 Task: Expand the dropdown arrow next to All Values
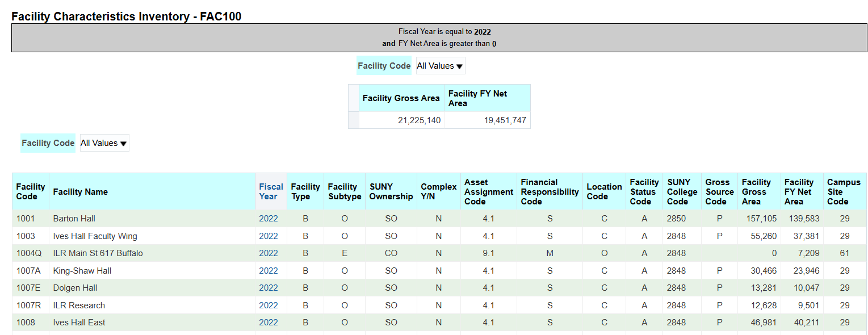459,65
